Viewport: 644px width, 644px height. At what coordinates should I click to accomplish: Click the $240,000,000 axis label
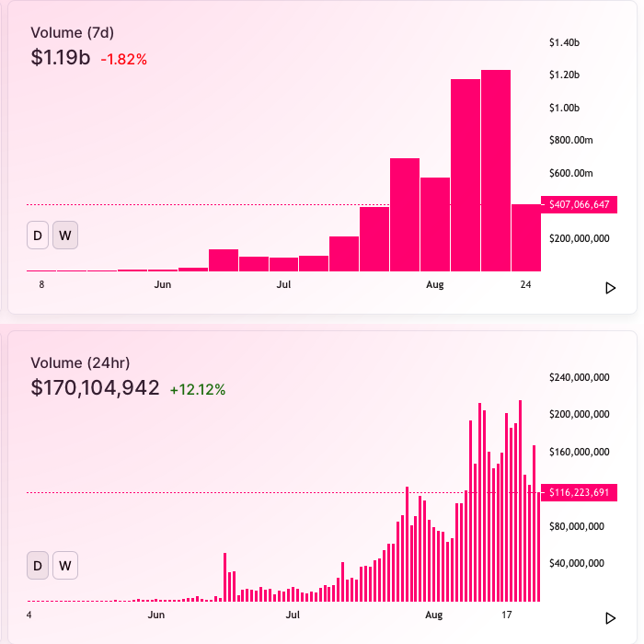click(x=579, y=377)
